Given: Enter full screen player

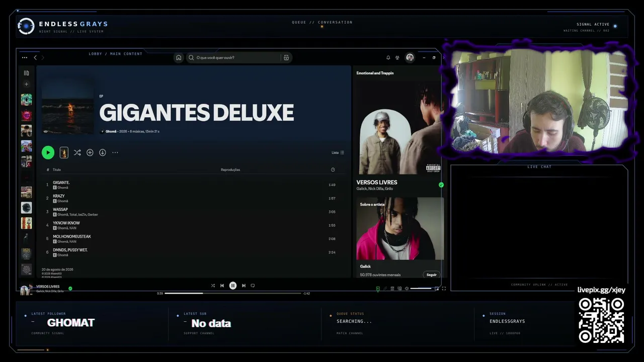Looking at the screenshot, I should [444, 289].
